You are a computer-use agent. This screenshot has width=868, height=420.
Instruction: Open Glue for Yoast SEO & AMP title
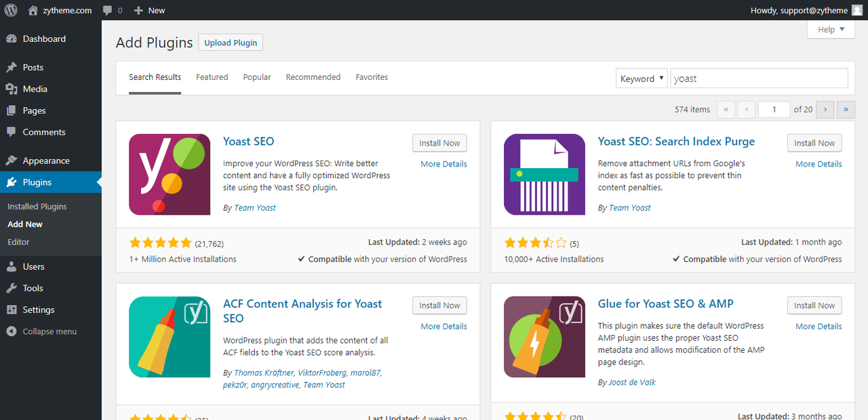[666, 304]
